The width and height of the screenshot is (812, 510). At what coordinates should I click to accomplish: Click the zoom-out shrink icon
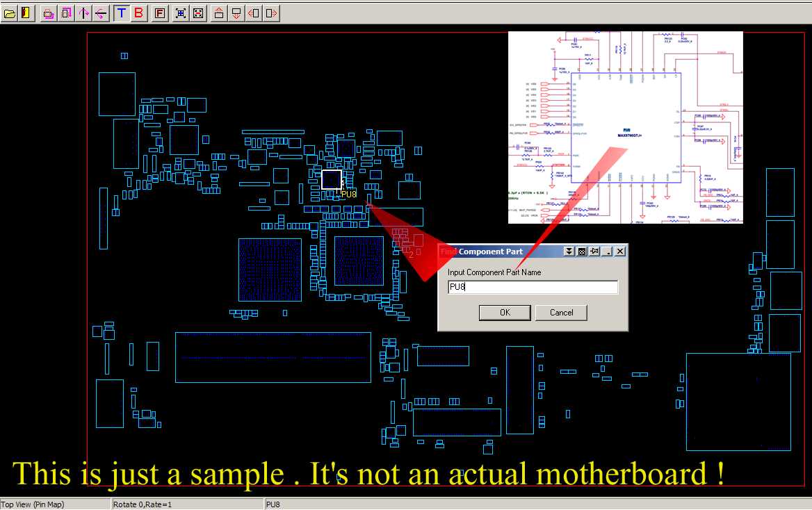point(198,13)
